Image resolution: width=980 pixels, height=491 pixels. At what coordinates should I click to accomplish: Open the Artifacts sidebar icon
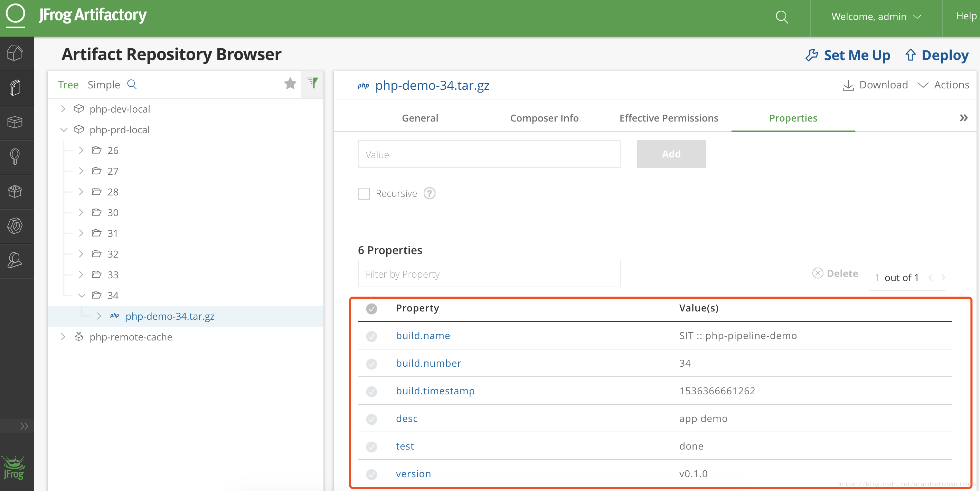(15, 88)
